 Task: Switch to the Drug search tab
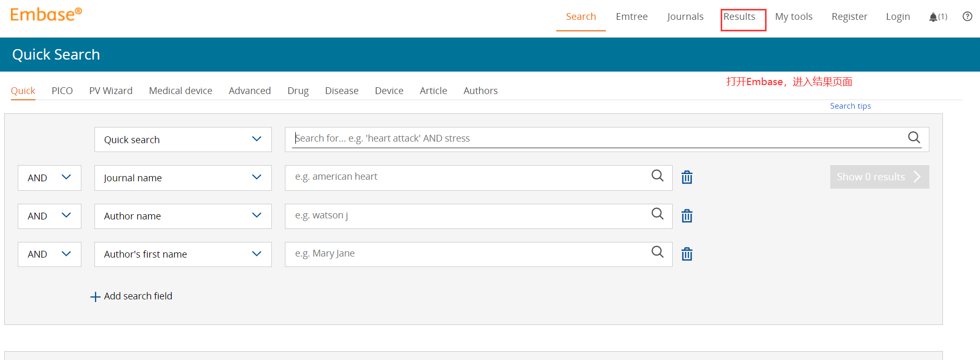pyautogui.click(x=298, y=90)
